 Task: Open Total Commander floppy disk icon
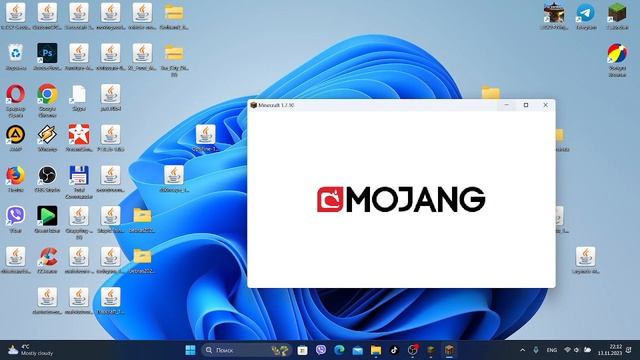click(79, 176)
